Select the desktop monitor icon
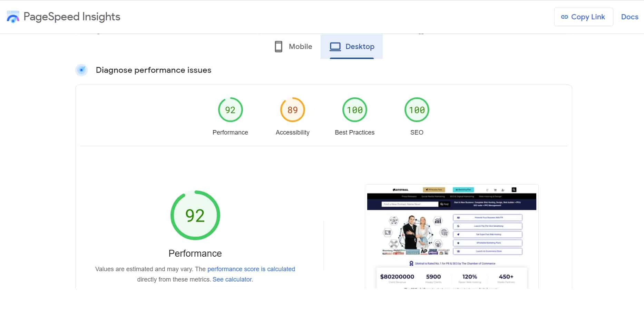The width and height of the screenshot is (644, 325). 334,46
